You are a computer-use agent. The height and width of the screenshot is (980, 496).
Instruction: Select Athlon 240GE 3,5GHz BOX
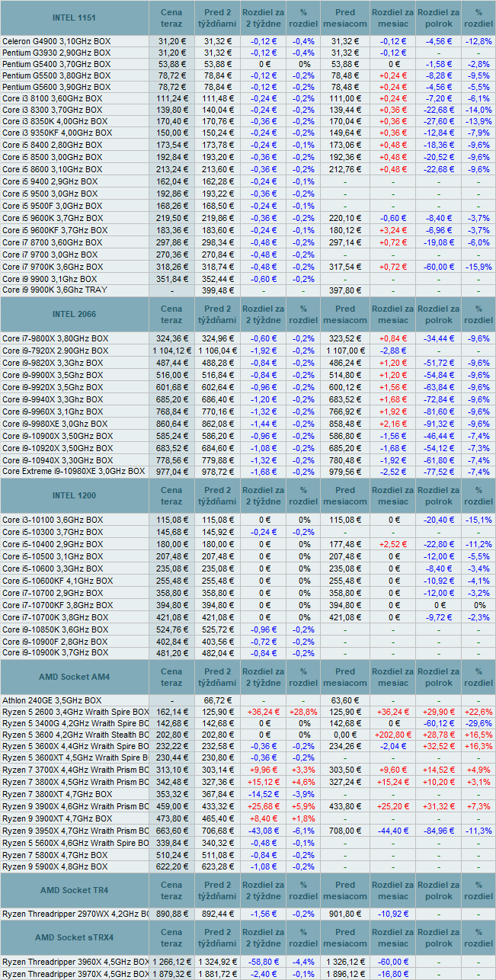pyautogui.click(x=52, y=701)
